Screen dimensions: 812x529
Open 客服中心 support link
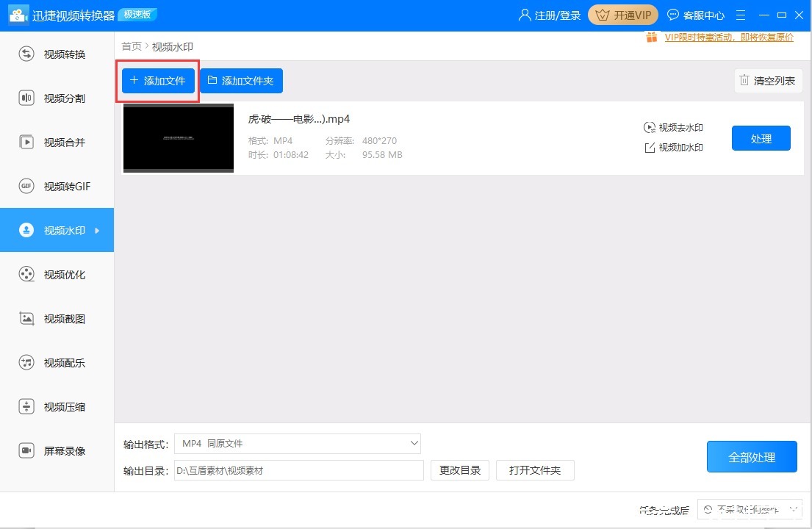pos(703,15)
